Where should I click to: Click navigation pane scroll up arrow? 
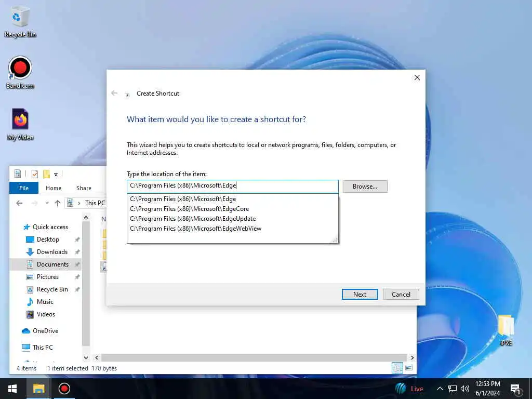click(86, 217)
